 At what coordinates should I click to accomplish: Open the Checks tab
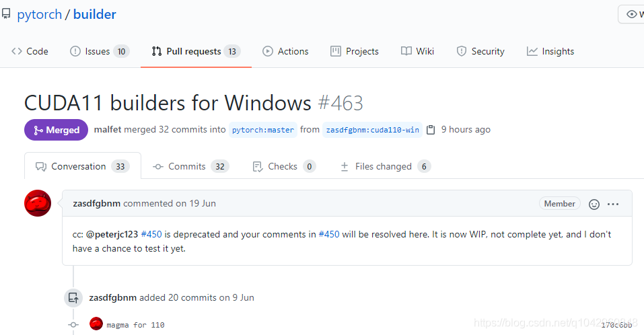(x=284, y=166)
